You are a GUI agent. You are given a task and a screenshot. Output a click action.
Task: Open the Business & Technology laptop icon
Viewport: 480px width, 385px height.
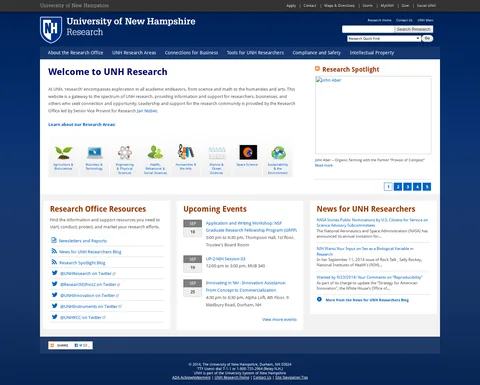click(94, 153)
